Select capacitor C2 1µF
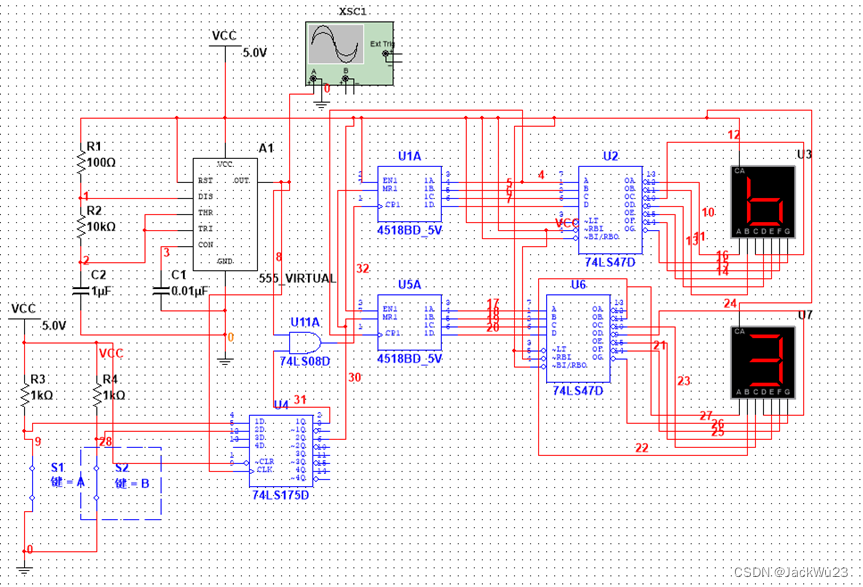Viewport: 863px width, 587px height. [x=81, y=290]
